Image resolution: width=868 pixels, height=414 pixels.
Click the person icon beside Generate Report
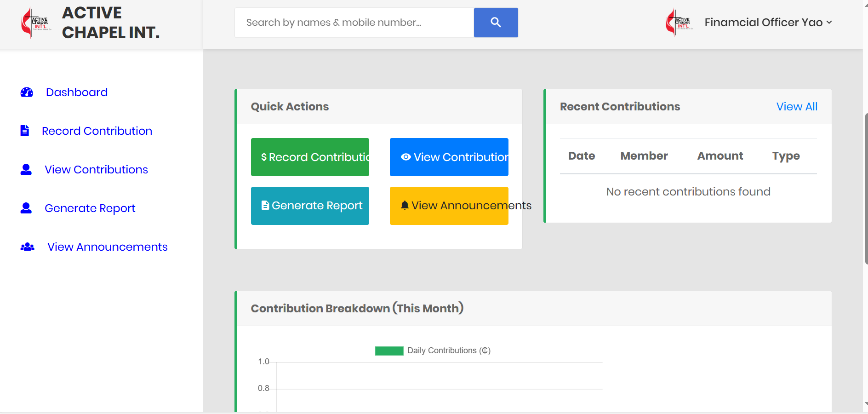click(x=26, y=208)
